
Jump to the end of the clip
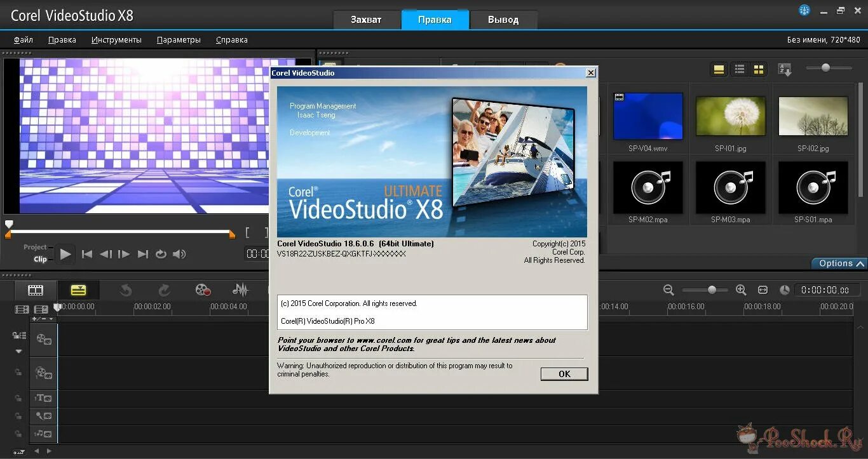(x=143, y=254)
